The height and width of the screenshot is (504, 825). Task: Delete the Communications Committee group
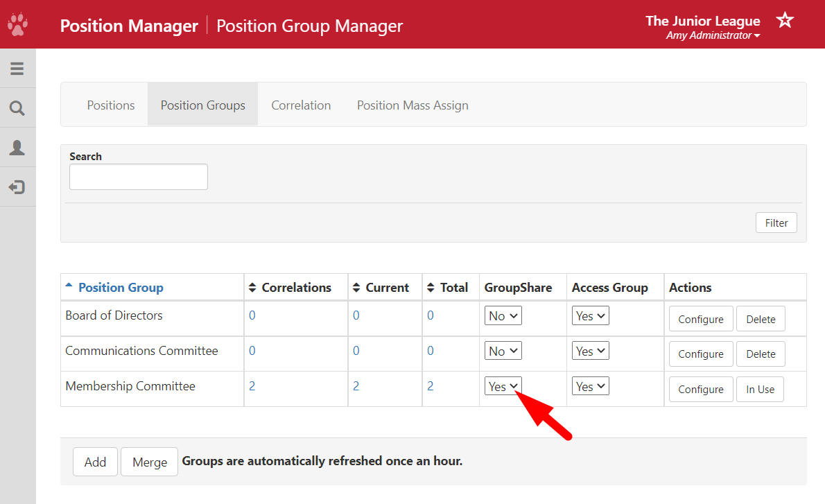761,354
